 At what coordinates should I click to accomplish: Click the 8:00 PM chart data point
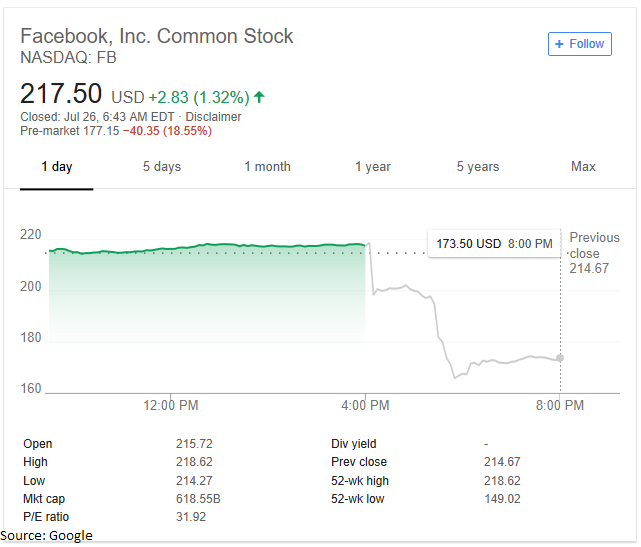[560, 358]
